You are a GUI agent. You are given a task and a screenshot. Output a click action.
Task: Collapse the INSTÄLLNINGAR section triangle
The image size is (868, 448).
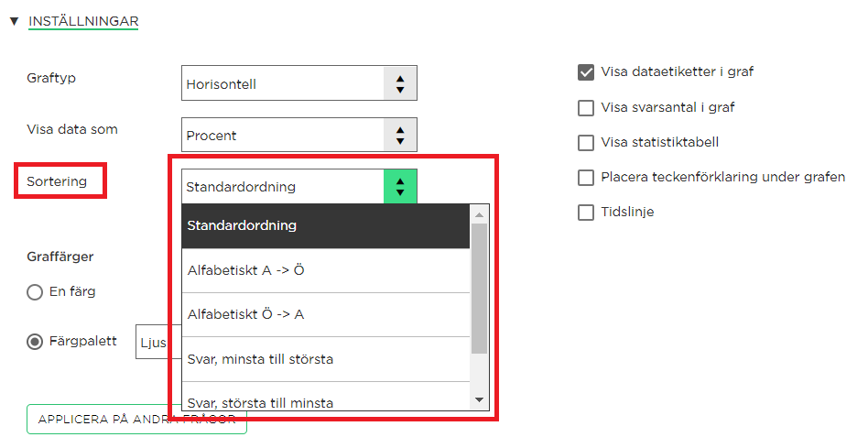(x=15, y=22)
